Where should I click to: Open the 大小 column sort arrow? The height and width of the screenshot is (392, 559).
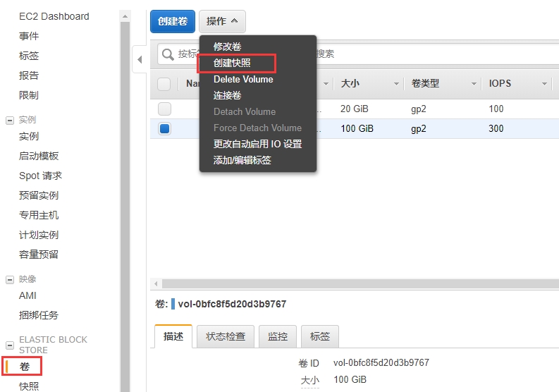(396, 84)
